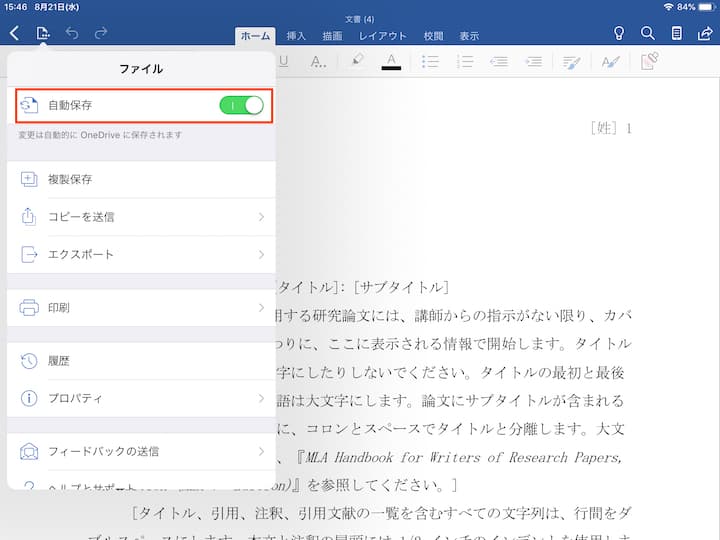Open text styles icon
This screenshot has width=720, height=540.
[x=610, y=62]
